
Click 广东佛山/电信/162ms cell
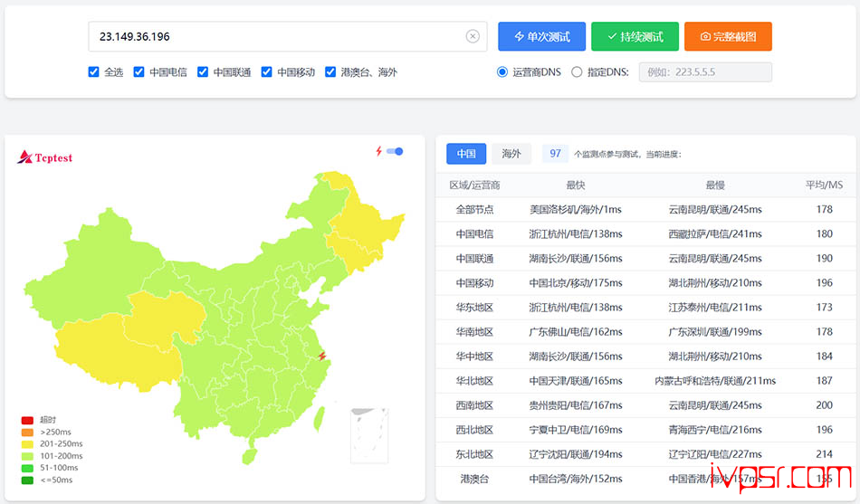click(x=576, y=332)
